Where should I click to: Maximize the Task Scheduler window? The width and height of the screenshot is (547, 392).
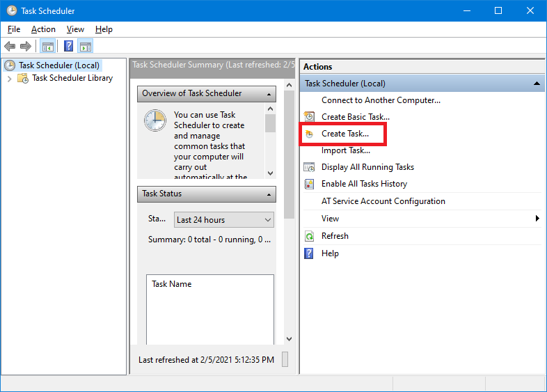click(498, 10)
